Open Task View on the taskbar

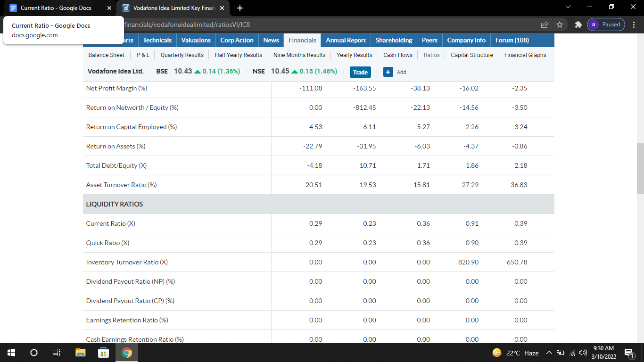point(57,353)
